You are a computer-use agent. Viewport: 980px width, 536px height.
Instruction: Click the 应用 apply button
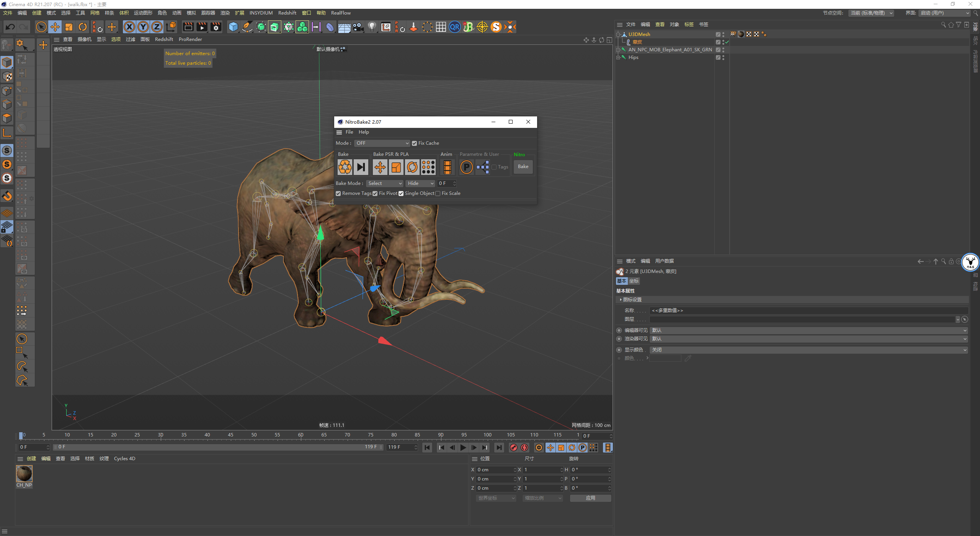[590, 498]
